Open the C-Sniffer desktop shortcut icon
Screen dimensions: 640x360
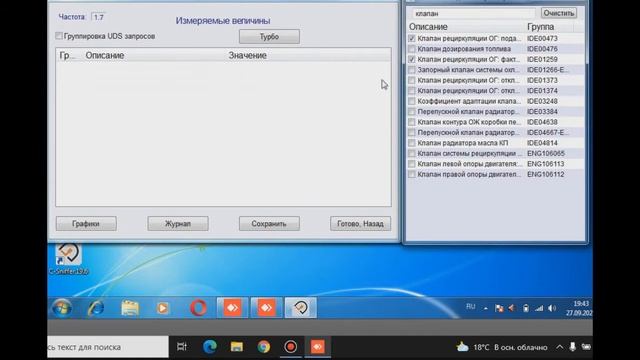68,259
